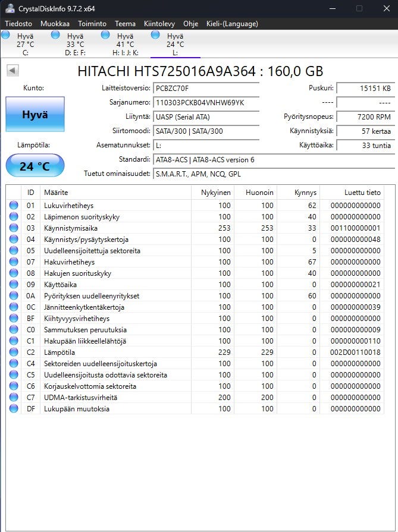Open the Toiminto menu
The height and width of the screenshot is (532, 398).
tap(92, 24)
